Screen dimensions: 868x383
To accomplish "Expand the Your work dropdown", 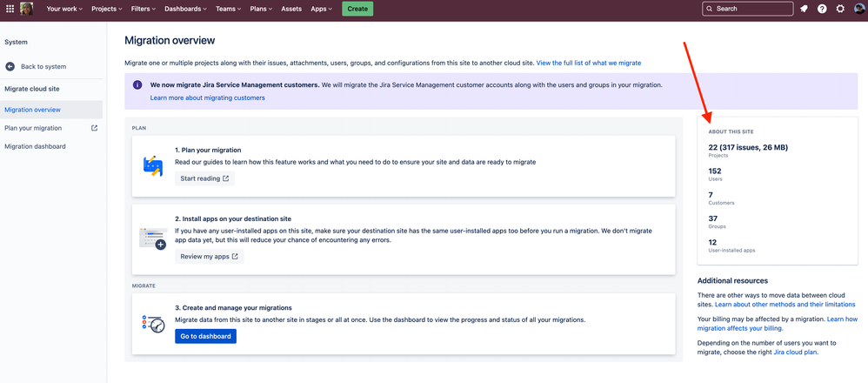I will [64, 9].
